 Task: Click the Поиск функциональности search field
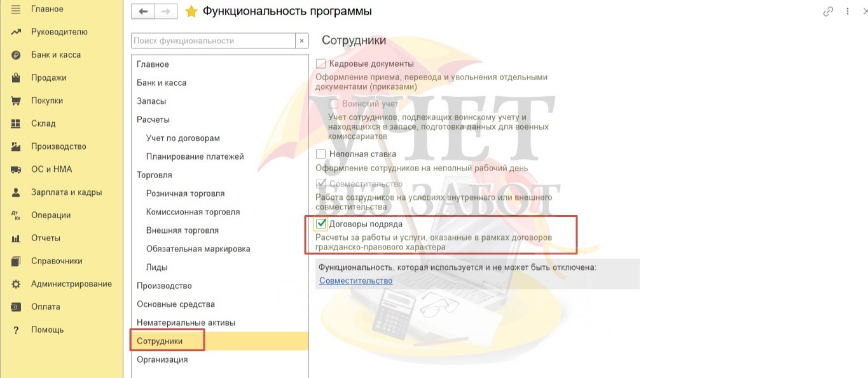tap(214, 41)
